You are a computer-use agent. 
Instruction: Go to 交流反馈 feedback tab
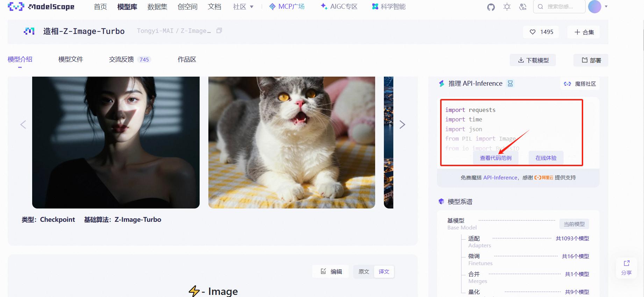(x=121, y=59)
